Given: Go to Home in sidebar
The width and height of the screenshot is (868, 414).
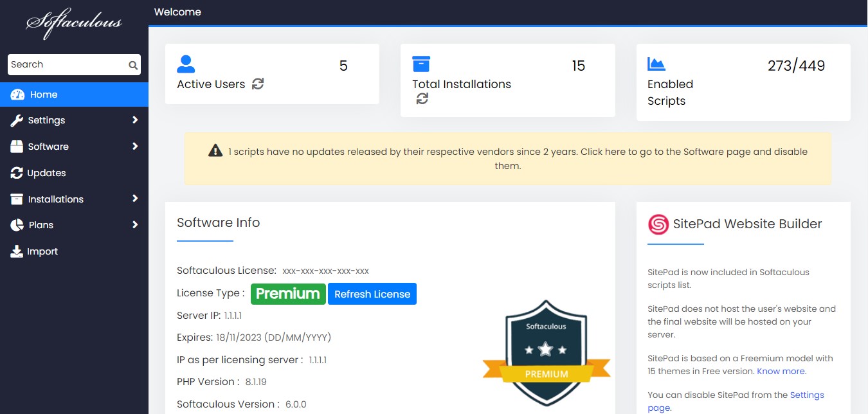Looking at the screenshot, I should (x=44, y=94).
